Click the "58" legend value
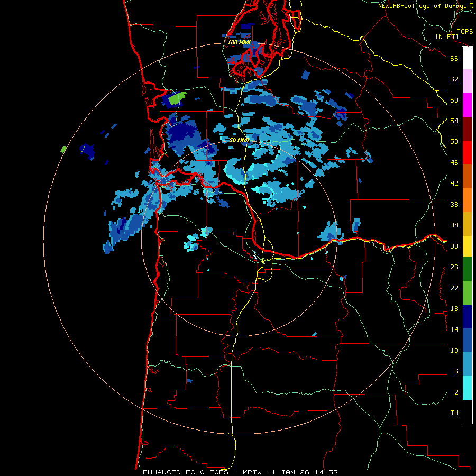The height and width of the screenshot is (476, 476). 454,100
